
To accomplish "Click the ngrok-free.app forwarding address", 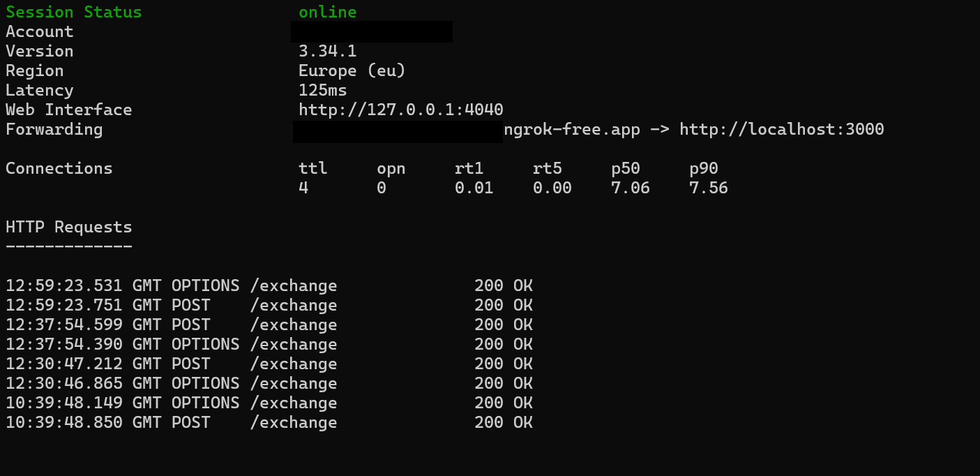I will point(571,130).
